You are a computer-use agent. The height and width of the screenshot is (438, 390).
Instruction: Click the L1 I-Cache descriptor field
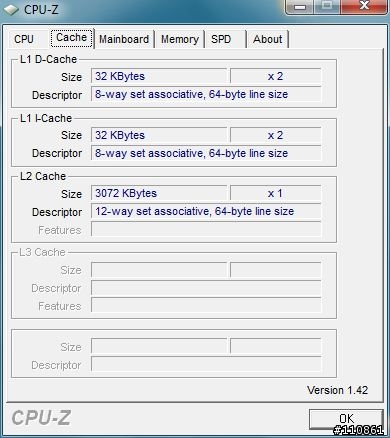click(x=206, y=153)
